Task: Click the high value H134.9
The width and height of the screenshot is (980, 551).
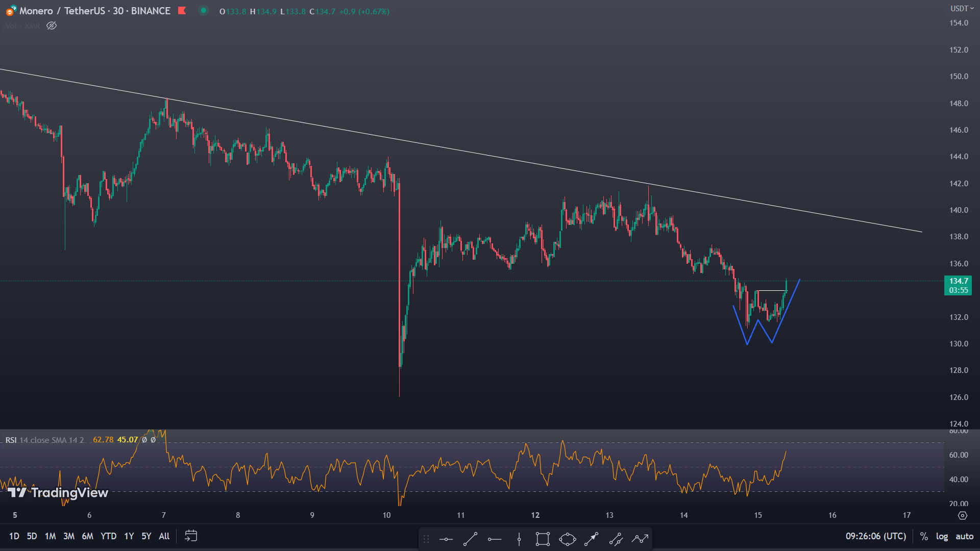Action: click(263, 11)
